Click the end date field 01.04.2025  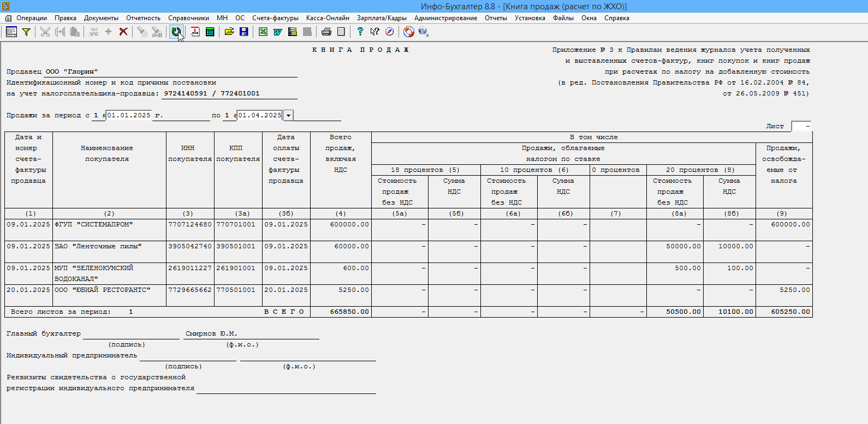point(260,115)
